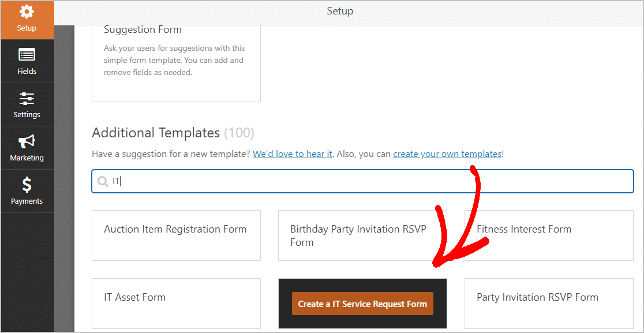Click Create a IT Service Request Form
The width and height of the screenshot is (644, 333).
click(x=362, y=302)
